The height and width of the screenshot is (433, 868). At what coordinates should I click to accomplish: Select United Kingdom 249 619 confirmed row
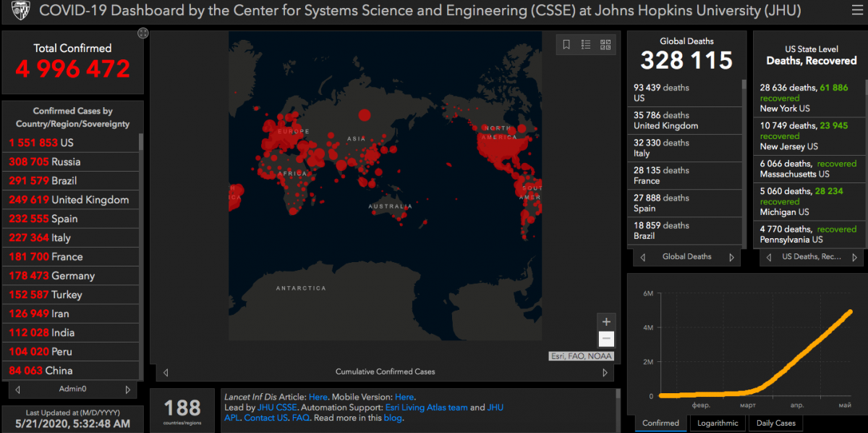(x=70, y=200)
